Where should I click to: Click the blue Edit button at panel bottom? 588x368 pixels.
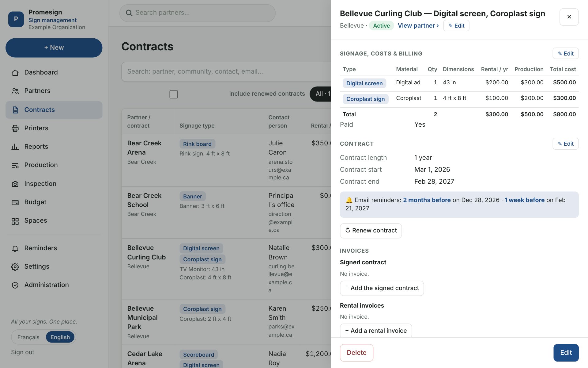pos(566,353)
